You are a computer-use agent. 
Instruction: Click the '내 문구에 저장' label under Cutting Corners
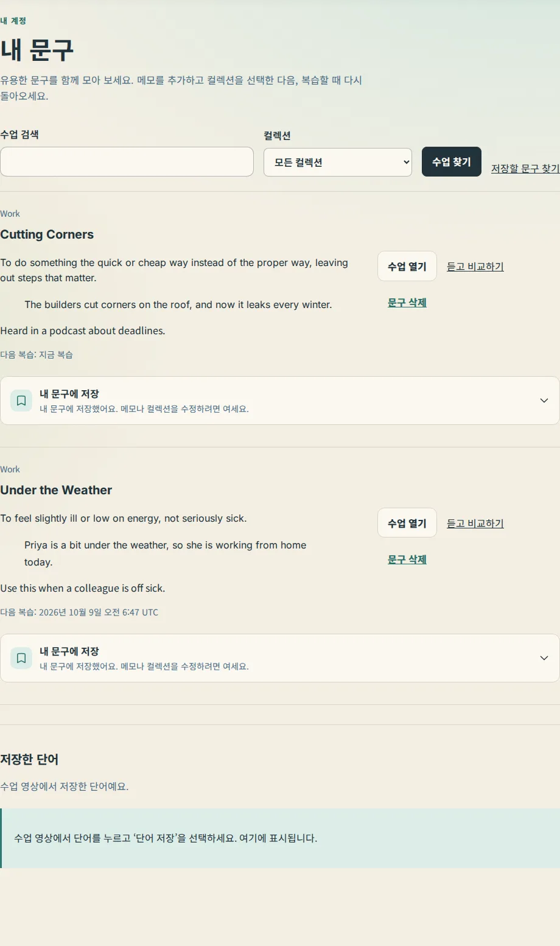pos(69,394)
